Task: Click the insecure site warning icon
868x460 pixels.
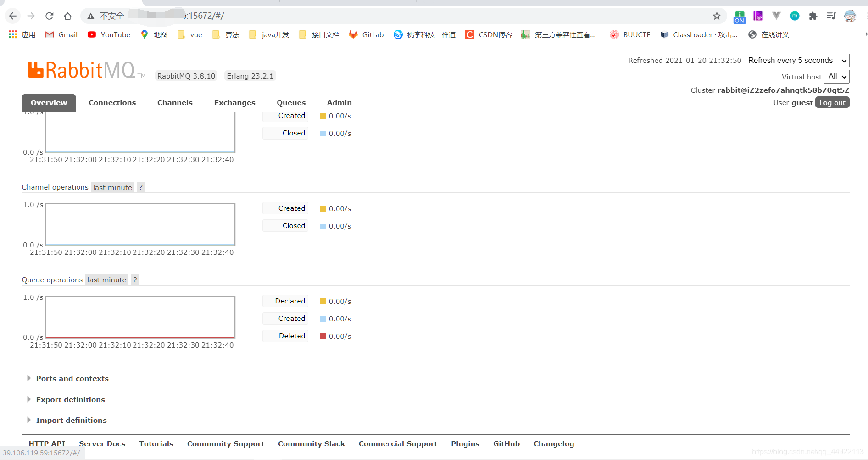Action: pos(91,16)
